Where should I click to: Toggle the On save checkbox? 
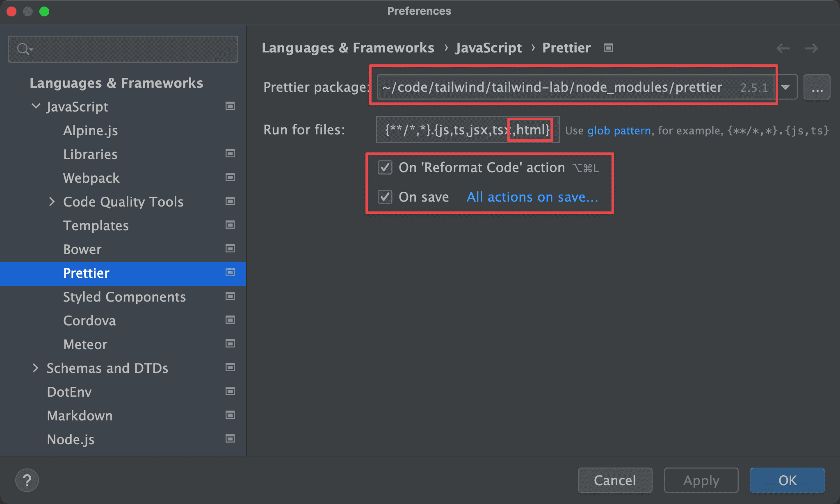(x=385, y=197)
